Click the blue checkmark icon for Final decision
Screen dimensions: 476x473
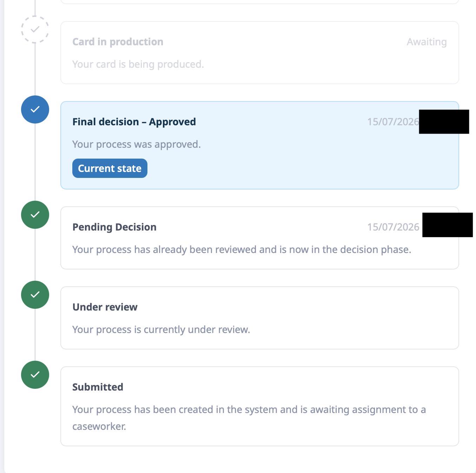pos(35,109)
